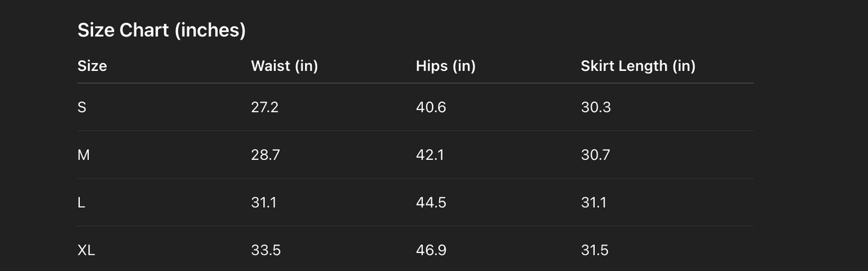Select the 42.1 hips value
The width and height of the screenshot is (868, 271).
tap(429, 155)
